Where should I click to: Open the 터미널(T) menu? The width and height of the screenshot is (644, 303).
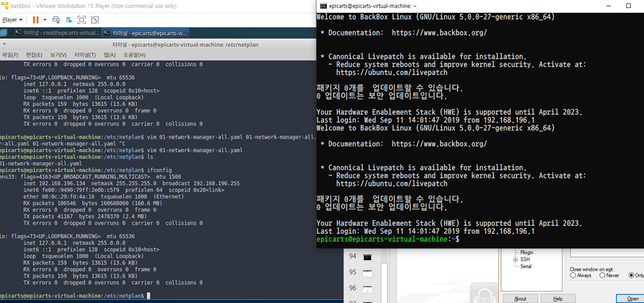coord(85,55)
